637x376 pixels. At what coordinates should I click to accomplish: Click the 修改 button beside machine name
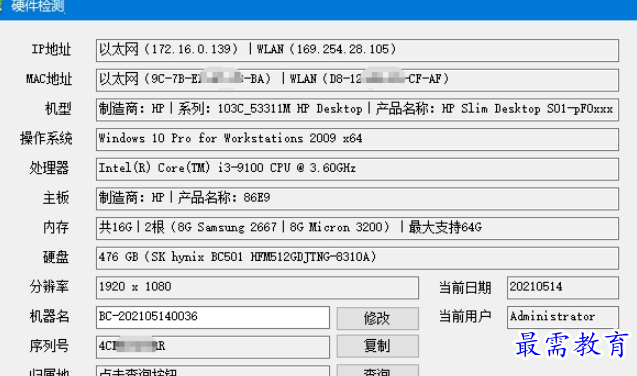click(x=377, y=318)
